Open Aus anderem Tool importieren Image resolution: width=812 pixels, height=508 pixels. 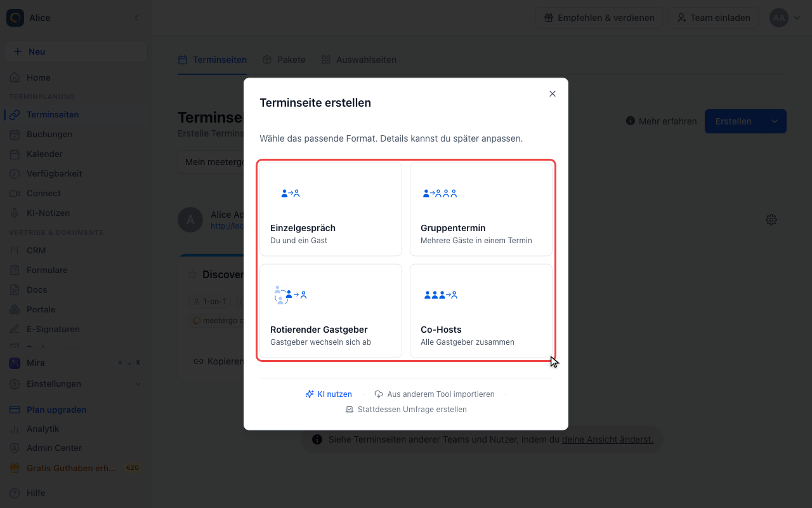(435, 394)
